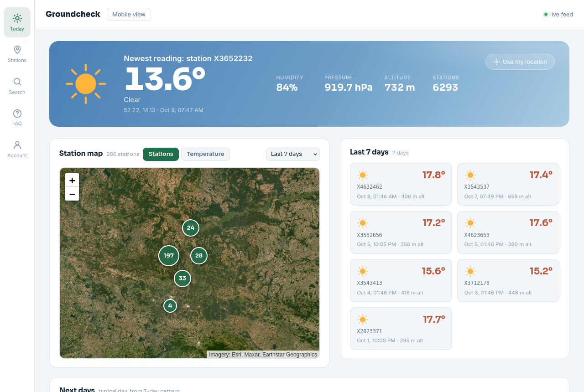Screen dimensions: 584x392
Task: Click the 286 stations count label
Action: click(x=123, y=154)
